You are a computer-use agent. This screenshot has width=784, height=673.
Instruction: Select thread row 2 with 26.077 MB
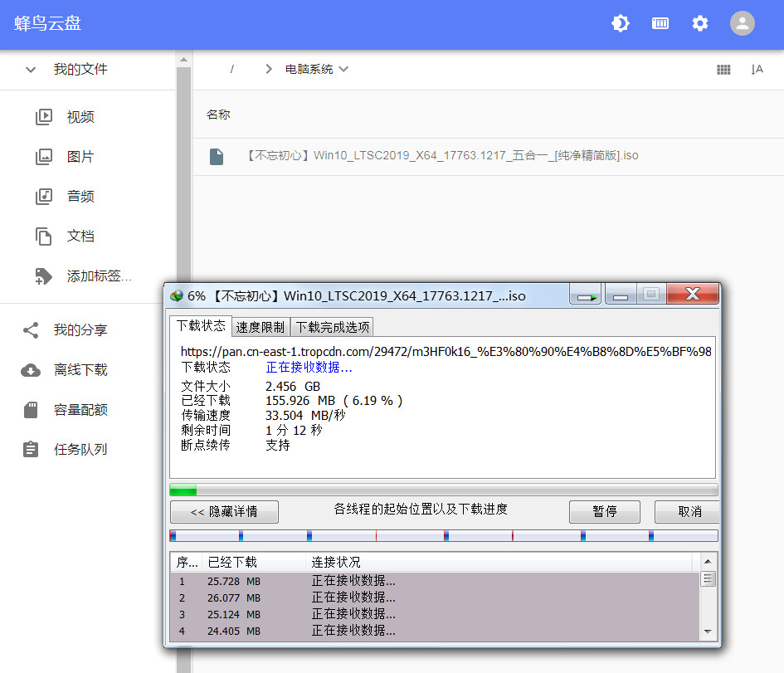click(x=434, y=597)
